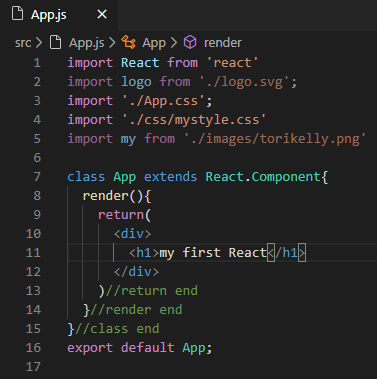Click 'render()' method name on line 8

point(113,196)
